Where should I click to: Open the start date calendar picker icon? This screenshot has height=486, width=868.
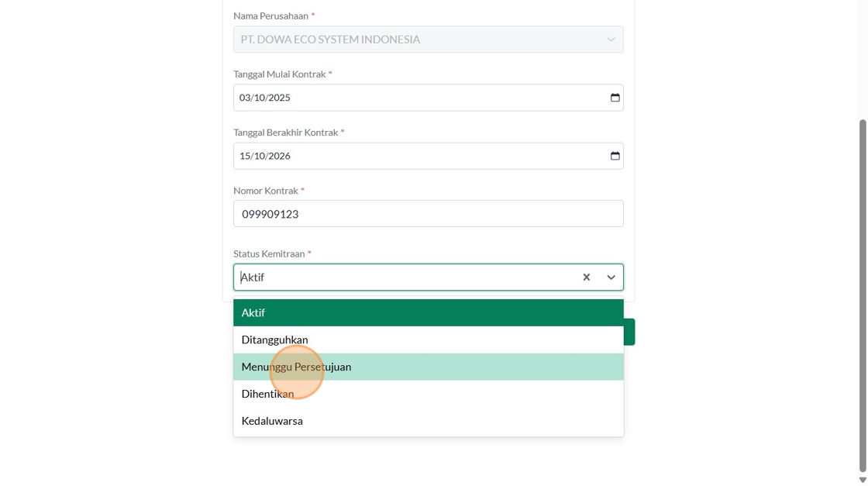(615, 98)
